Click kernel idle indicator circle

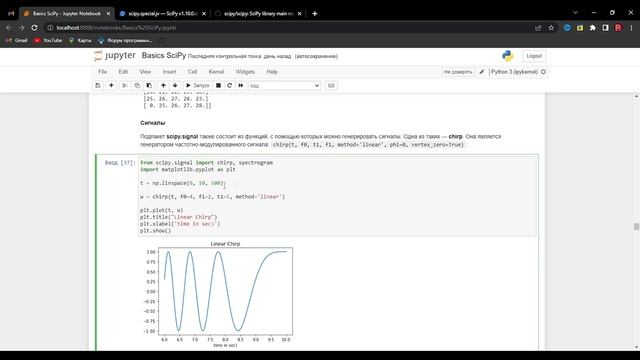[x=543, y=72]
